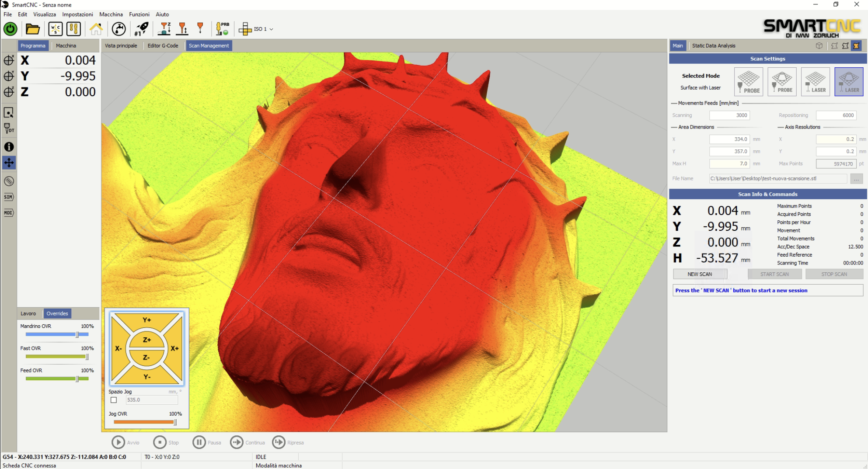Adjust the Mandrino OVR slider
Viewport: 868px width, 469px height.
coord(57,334)
